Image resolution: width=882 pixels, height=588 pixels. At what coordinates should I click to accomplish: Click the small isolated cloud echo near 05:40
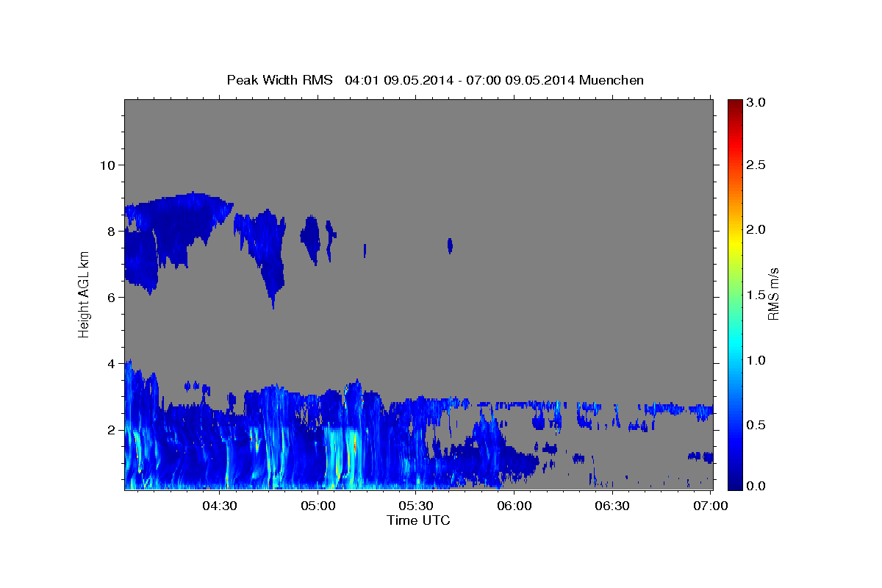point(450,245)
